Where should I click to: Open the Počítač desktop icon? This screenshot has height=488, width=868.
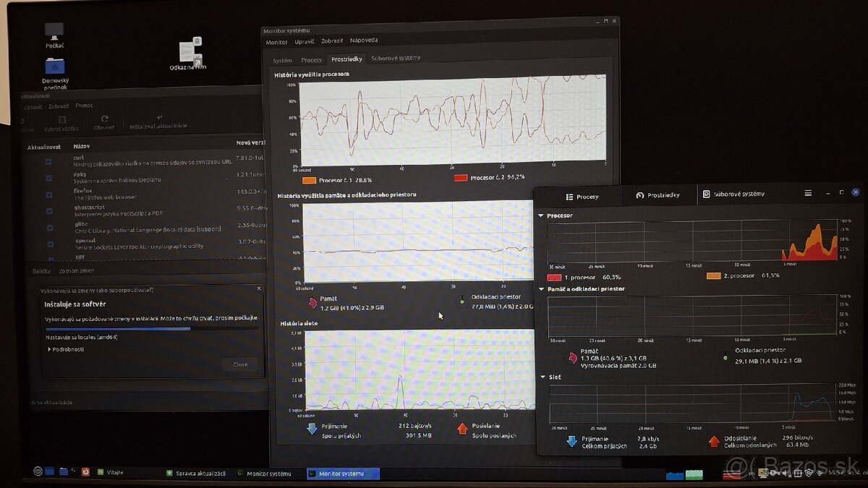tap(54, 31)
